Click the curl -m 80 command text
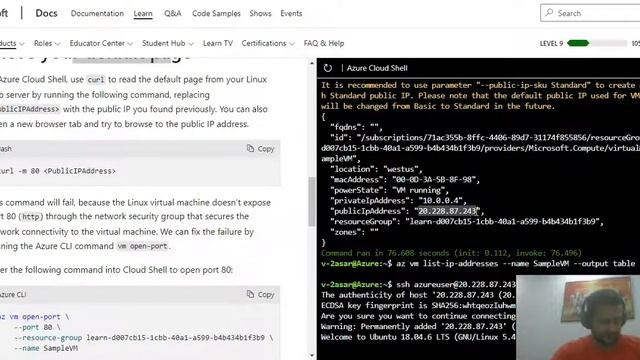Viewport: 640px width, 360px height. click(x=58, y=171)
